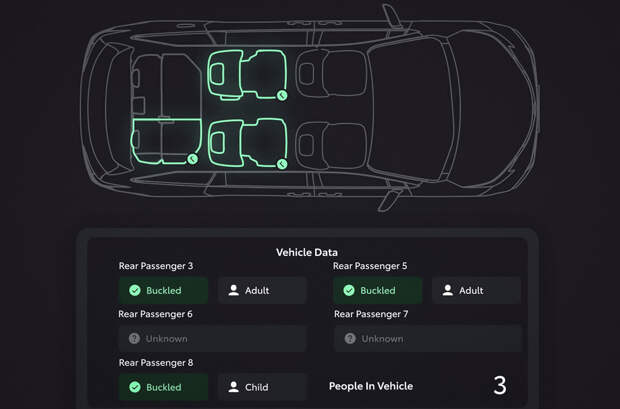Select the Rear Passenger 3 Buckled status
The image size is (620, 409).
point(163,290)
